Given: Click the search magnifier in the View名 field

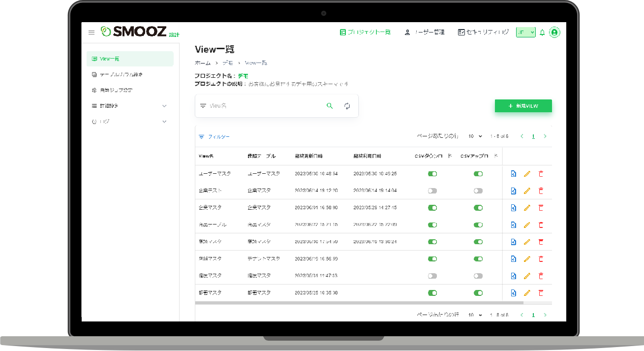Looking at the screenshot, I should (330, 105).
